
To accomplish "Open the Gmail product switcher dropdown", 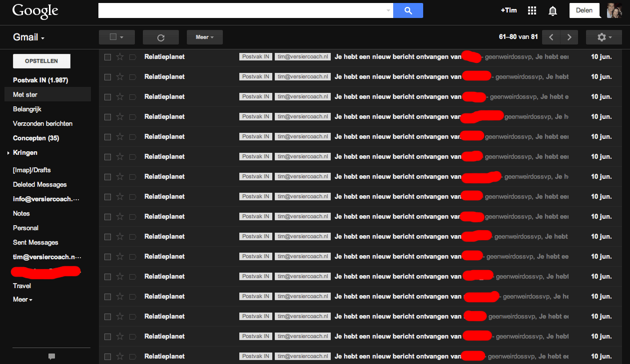I will (x=29, y=37).
